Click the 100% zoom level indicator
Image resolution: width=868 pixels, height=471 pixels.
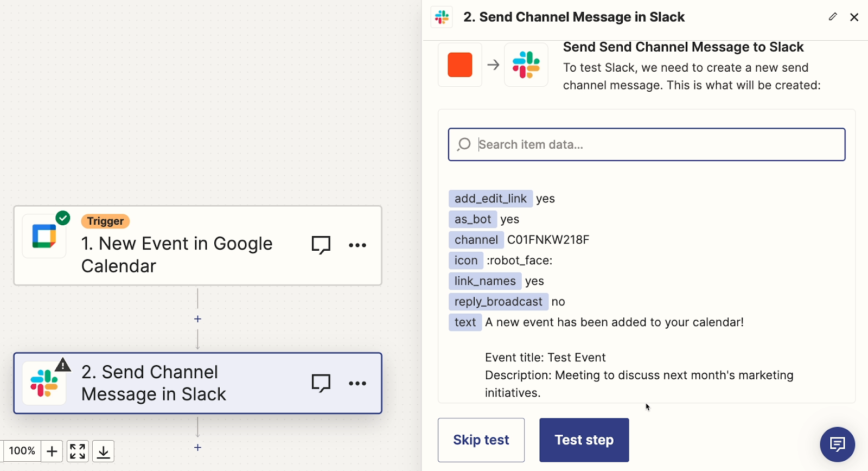[22, 451]
